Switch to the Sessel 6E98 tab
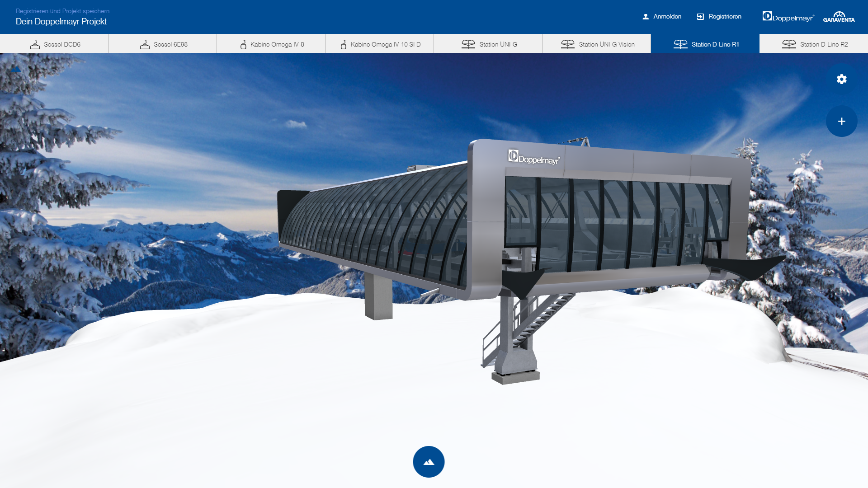Viewport: 868px width, 488px height. pos(163,44)
